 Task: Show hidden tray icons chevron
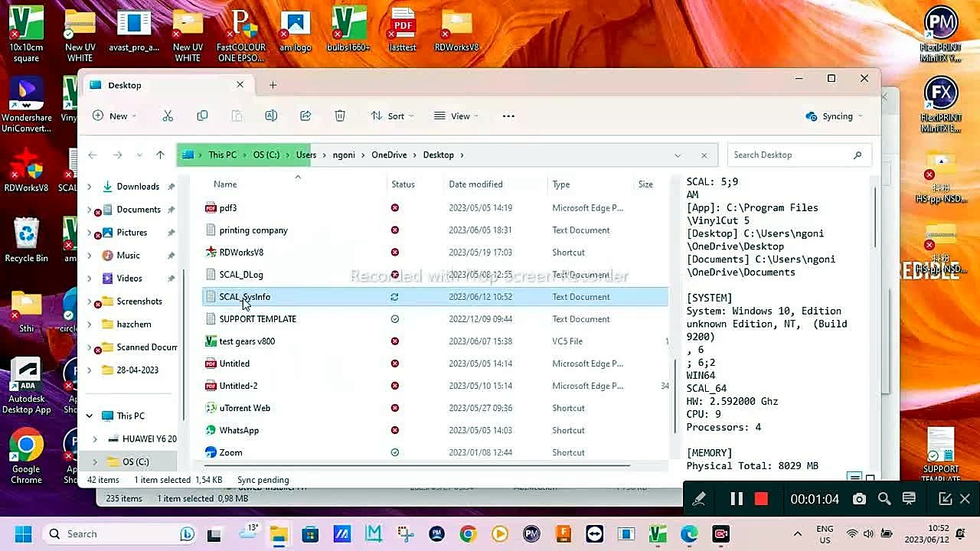[798, 534]
